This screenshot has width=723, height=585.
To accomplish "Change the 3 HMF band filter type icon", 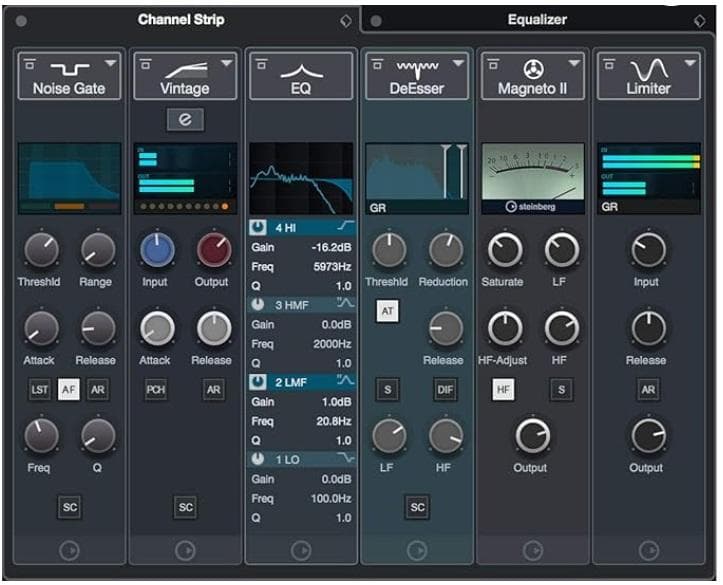I will click(346, 303).
